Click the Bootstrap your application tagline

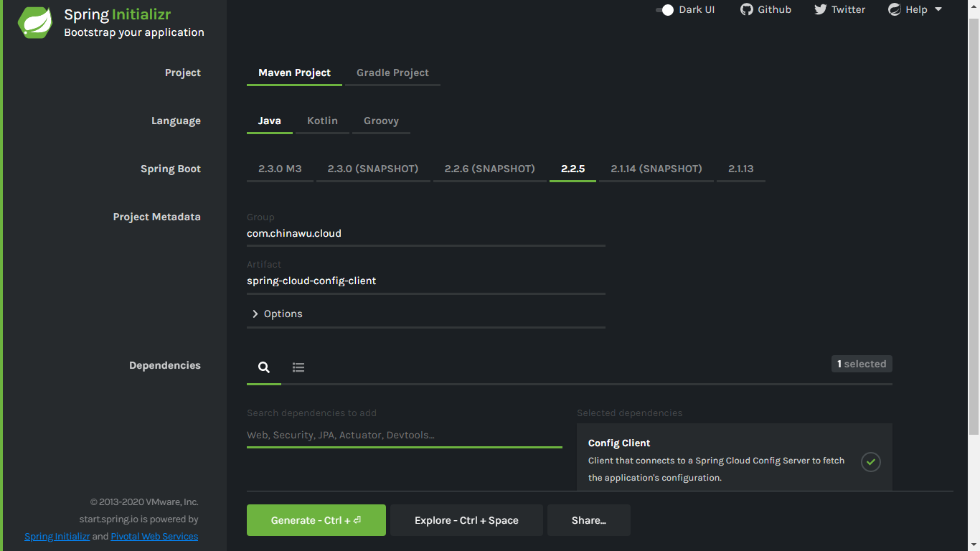134,32
